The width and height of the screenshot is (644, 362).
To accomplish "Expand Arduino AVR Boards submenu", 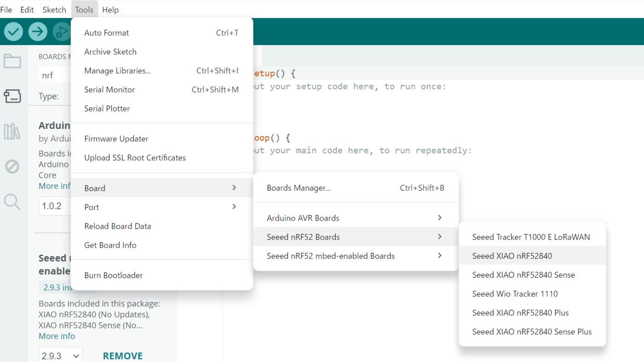I will pyautogui.click(x=356, y=218).
